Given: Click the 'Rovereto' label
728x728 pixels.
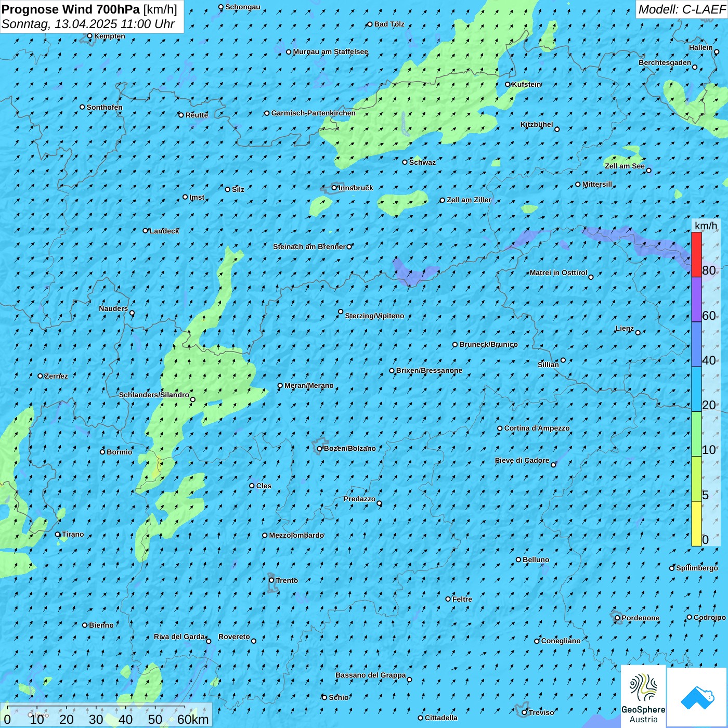Looking at the screenshot, I should click(x=234, y=636).
